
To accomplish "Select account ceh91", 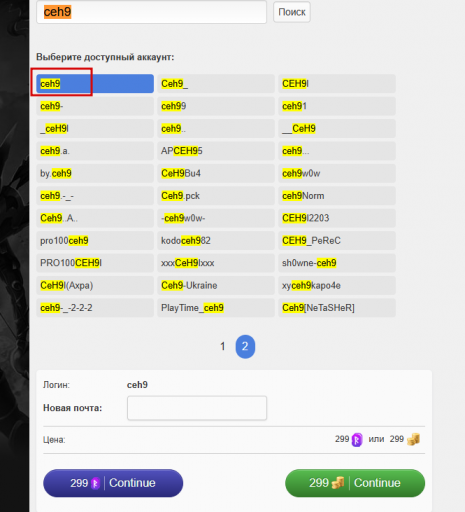I will [x=337, y=106].
